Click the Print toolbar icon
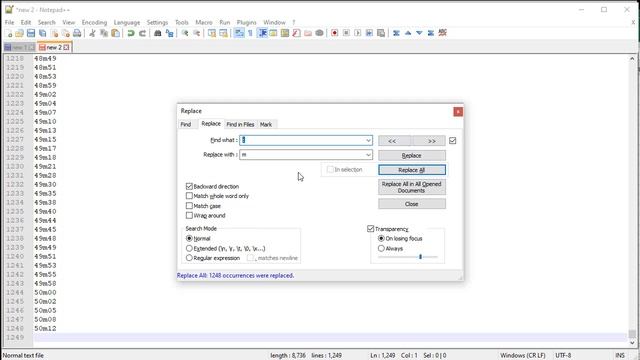This screenshot has height=360, width=640. click(x=77, y=33)
